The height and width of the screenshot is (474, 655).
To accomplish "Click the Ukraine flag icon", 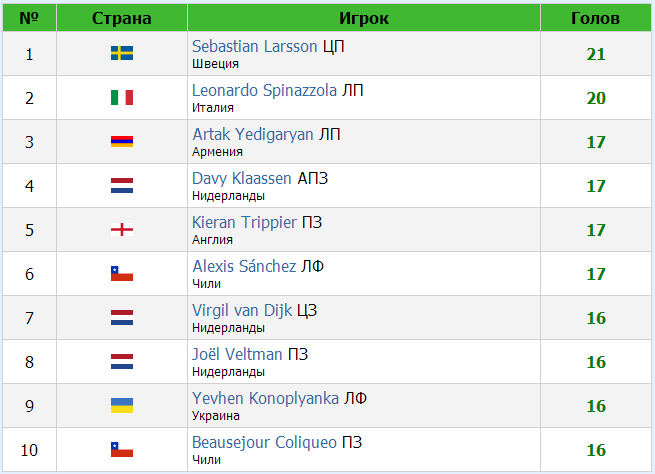I will 122,406.
